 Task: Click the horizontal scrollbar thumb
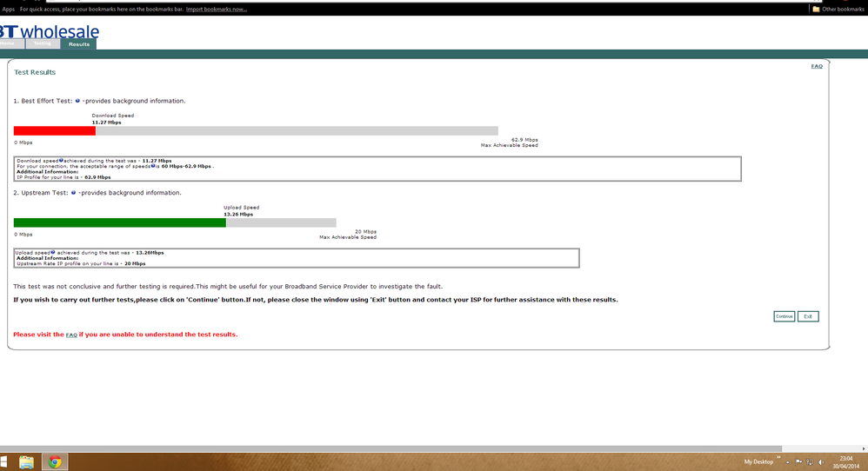click(x=391, y=449)
